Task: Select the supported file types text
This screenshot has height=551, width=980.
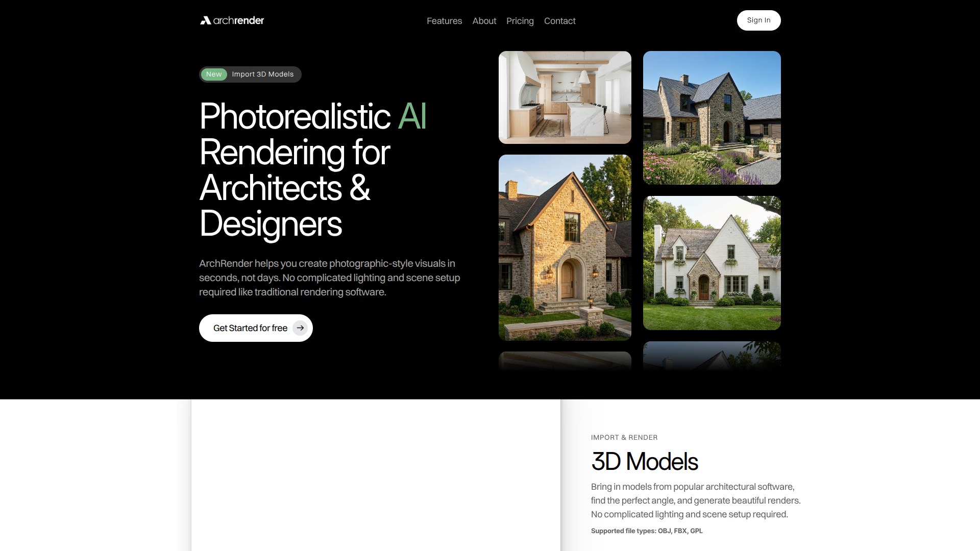Action: [646, 531]
